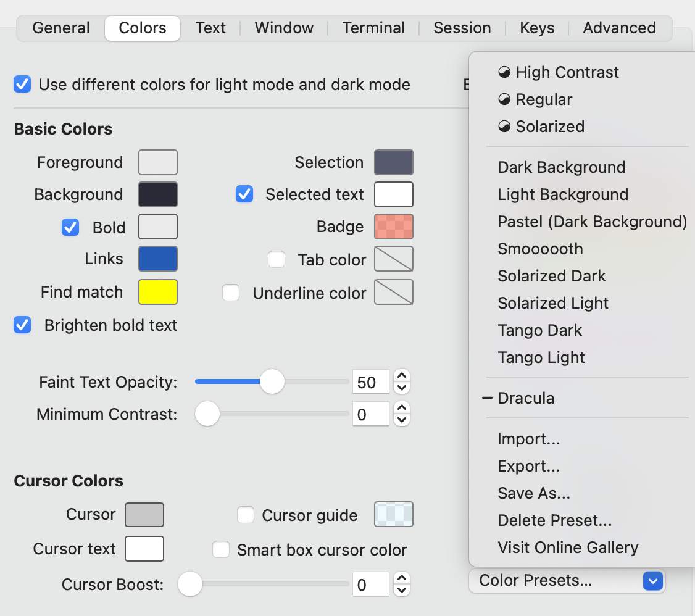Open the Links color swatch
Image resolution: width=695 pixels, height=616 pixels.
pyautogui.click(x=158, y=259)
